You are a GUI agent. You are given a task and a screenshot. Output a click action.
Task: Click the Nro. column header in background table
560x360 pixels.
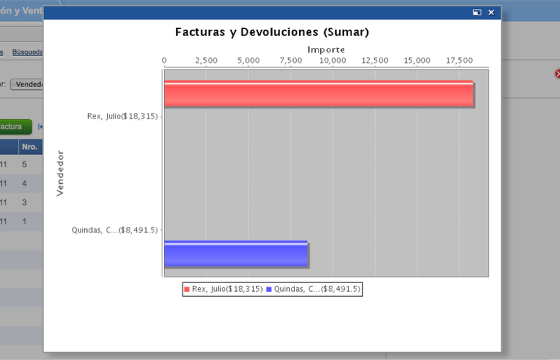30,147
